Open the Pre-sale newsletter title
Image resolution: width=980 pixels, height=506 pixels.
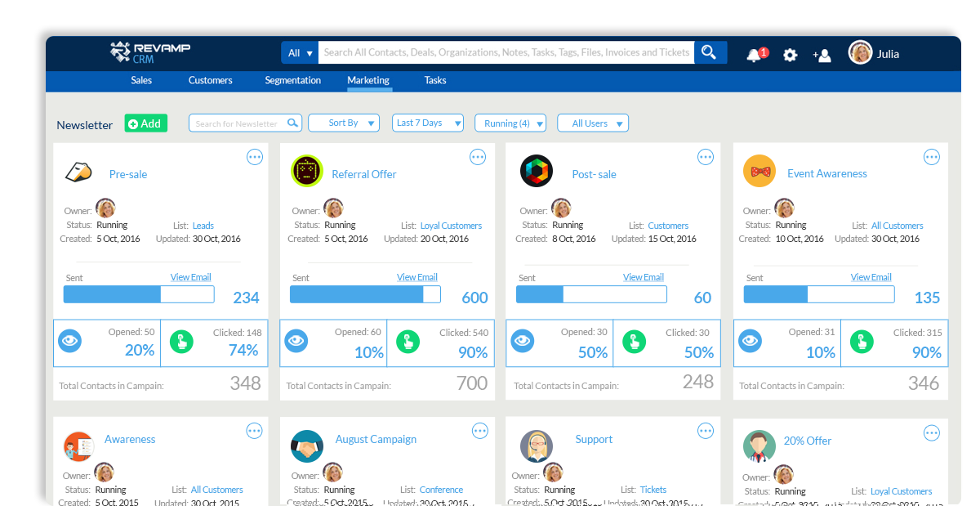[128, 174]
